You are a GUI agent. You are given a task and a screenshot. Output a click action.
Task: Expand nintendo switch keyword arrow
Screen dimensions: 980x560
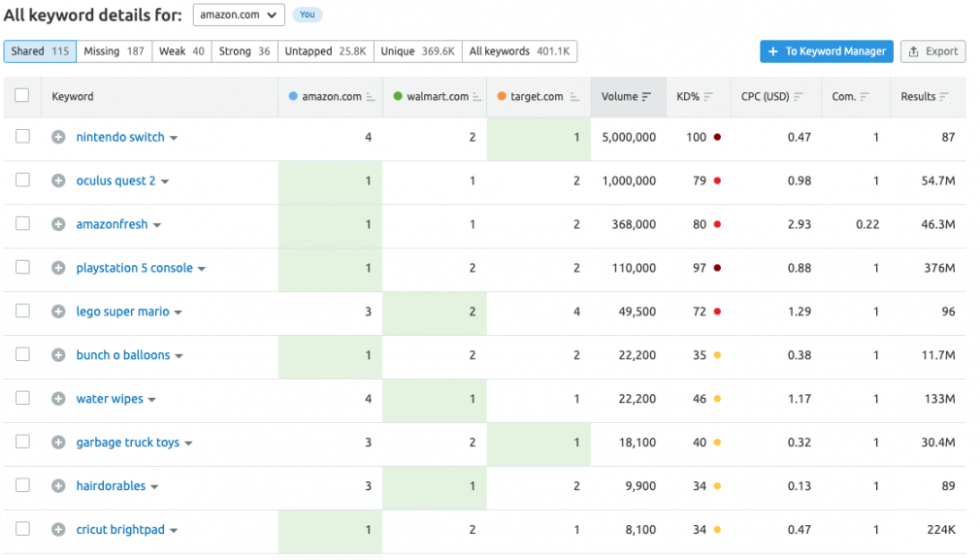pyautogui.click(x=174, y=138)
